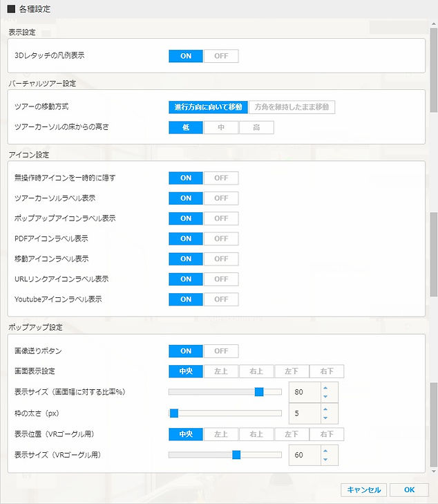
Task: Increase 表示サイズ percentage with up arrow
Action: [326, 387]
